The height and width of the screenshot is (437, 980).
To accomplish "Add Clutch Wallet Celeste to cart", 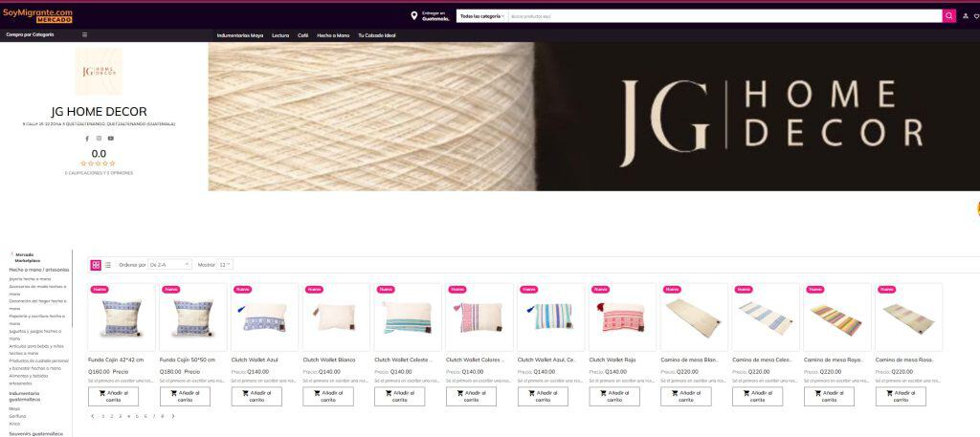I will point(399,397).
